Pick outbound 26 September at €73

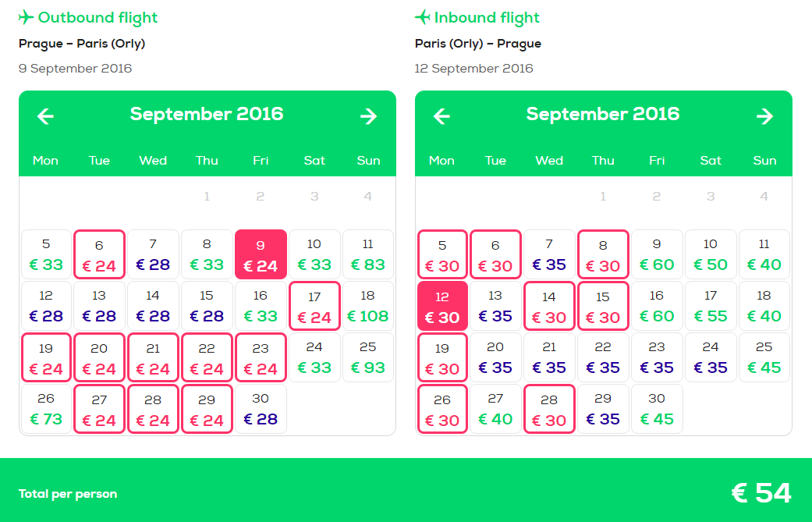click(x=46, y=409)
